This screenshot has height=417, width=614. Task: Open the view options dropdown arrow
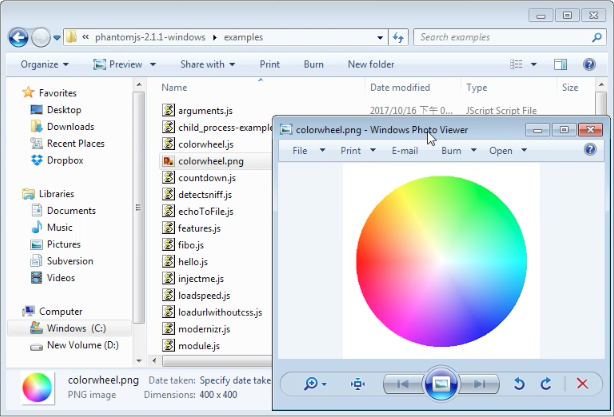533,65
